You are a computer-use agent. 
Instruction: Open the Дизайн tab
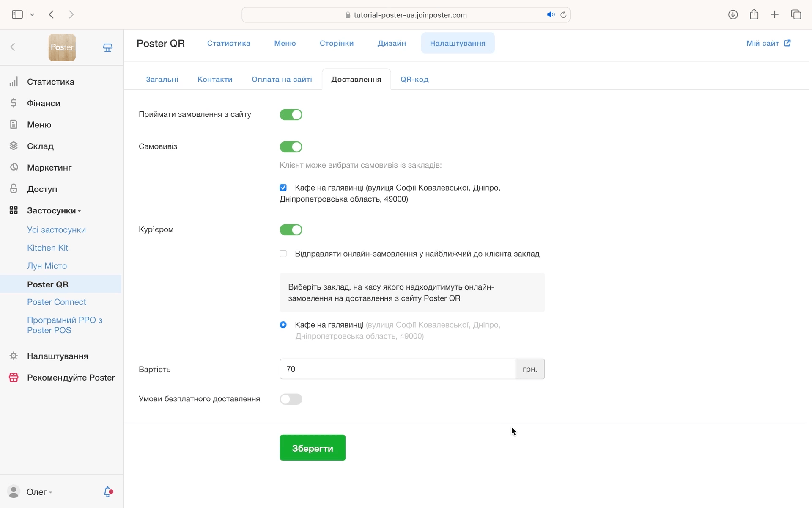392,43
